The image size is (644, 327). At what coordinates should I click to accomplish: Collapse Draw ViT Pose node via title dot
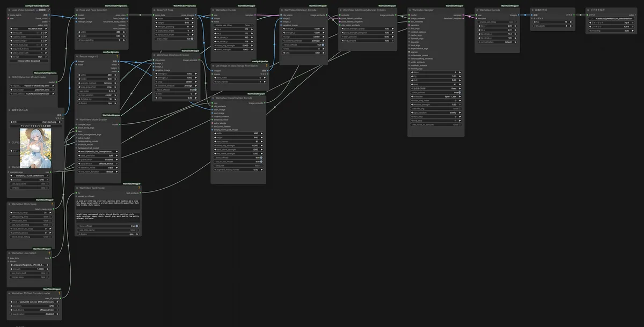pyautogui.click(x=155, y=10)
